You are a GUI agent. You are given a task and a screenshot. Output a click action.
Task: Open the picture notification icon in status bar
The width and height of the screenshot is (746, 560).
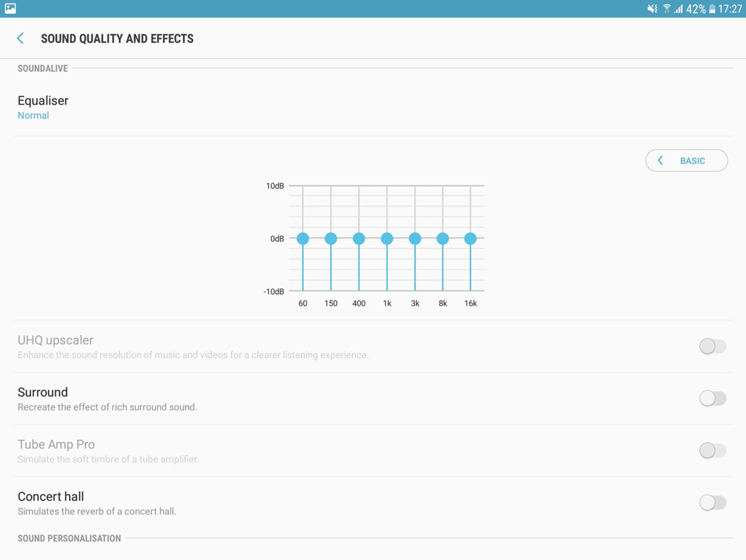pyautogui.click(x=10, y=8)
